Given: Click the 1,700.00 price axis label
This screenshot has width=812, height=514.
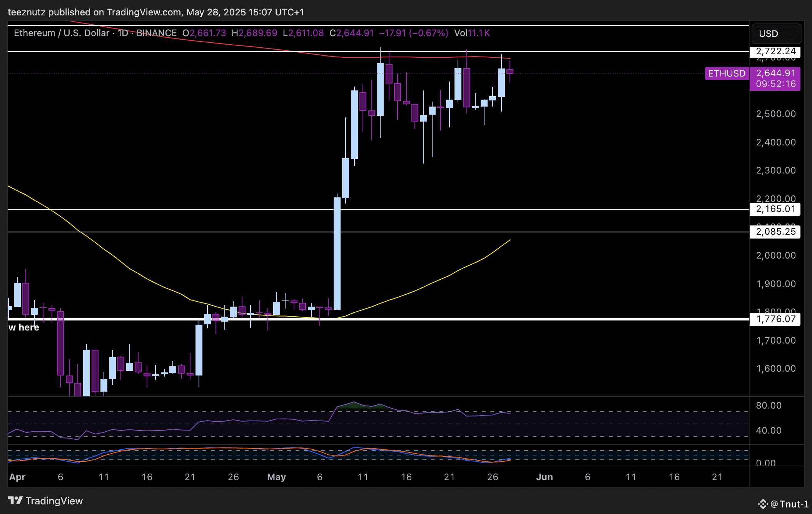Looking at the screenshot, I should click(776, 340).
